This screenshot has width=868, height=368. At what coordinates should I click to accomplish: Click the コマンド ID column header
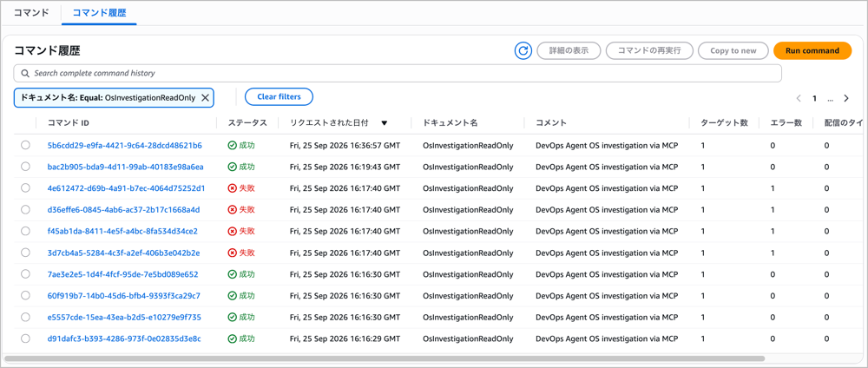[x=68, y=123]
